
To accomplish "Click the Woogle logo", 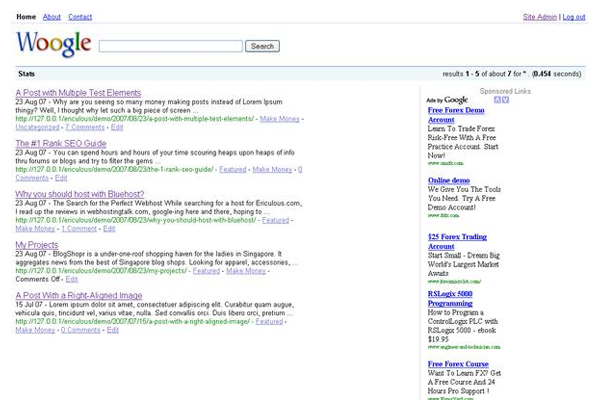I will [54, 44].
